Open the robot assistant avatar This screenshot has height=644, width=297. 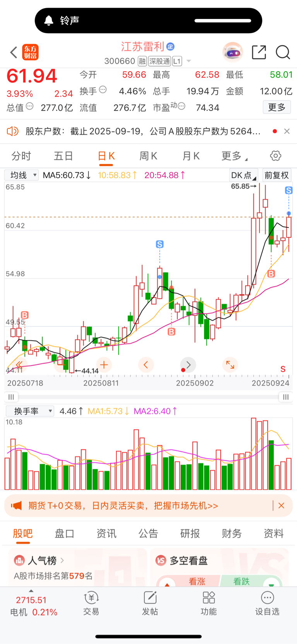[233, 52]
